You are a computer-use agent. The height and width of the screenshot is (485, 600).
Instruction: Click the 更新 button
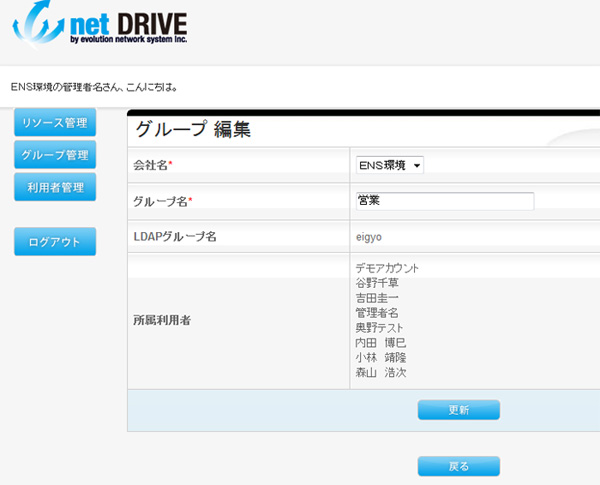[458, 410]
